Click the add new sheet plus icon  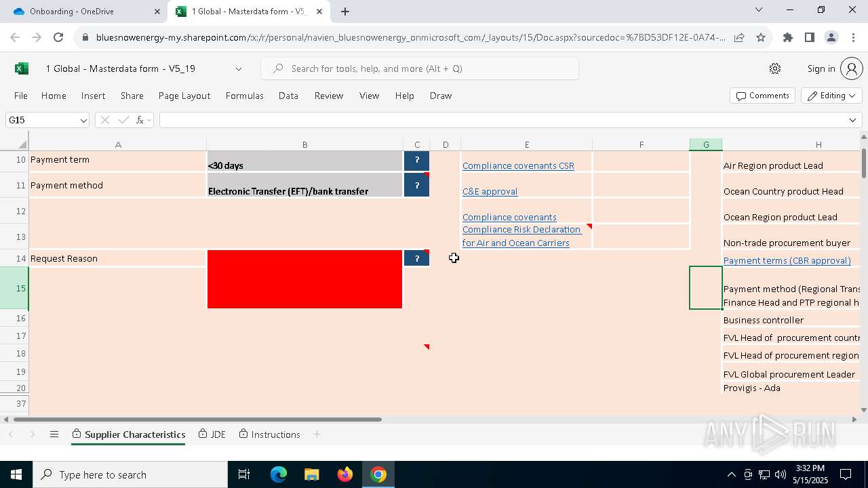click(x=317, y=434)
